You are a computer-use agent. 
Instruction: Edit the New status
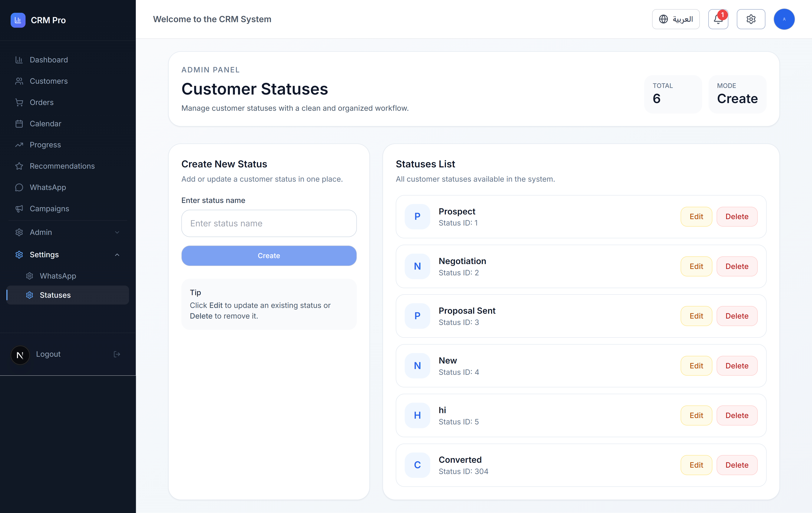point(696,366)
